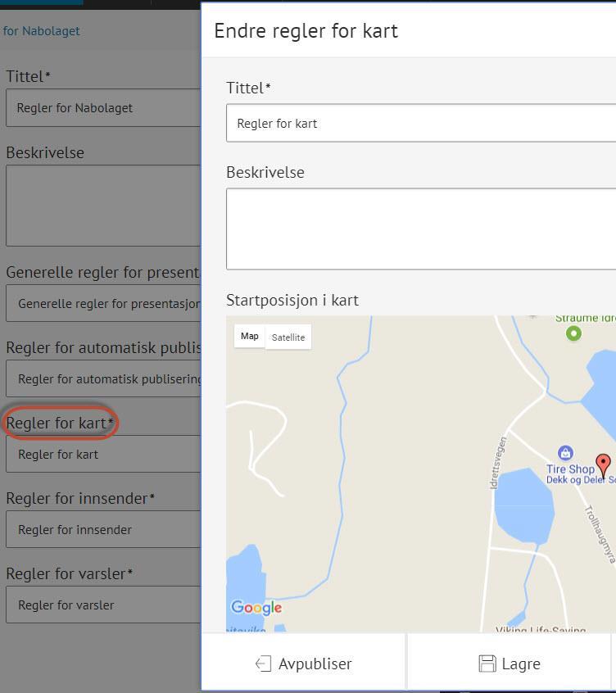Viewport: 616px width, 693px height.
Task: Click the Regler for Nabolaget title field
Action: pyautogui.click(x=102, y=108)
